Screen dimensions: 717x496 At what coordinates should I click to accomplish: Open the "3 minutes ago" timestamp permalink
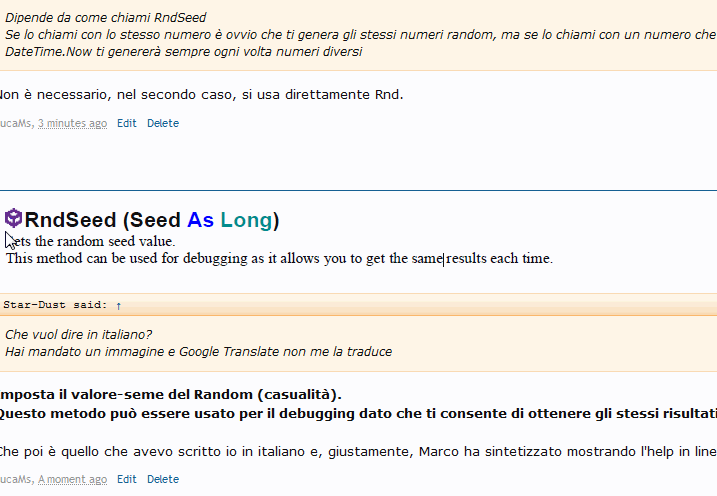[x=72, y=123]
